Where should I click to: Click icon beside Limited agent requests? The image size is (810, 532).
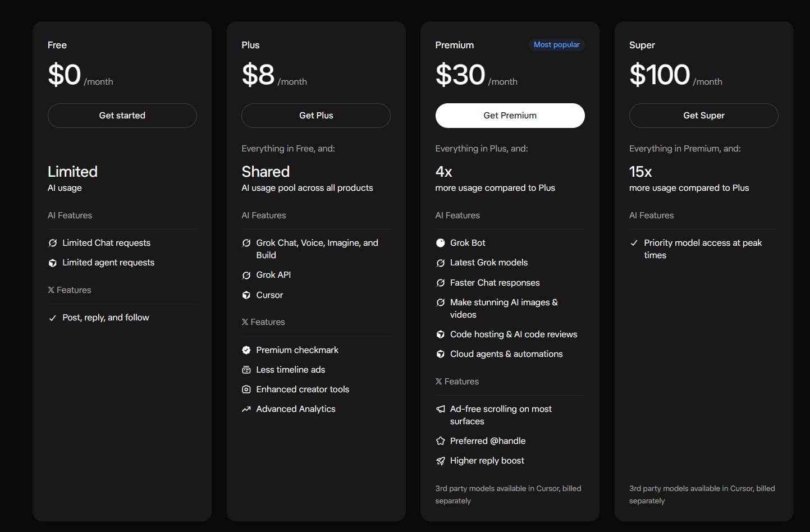pos(53,263)
